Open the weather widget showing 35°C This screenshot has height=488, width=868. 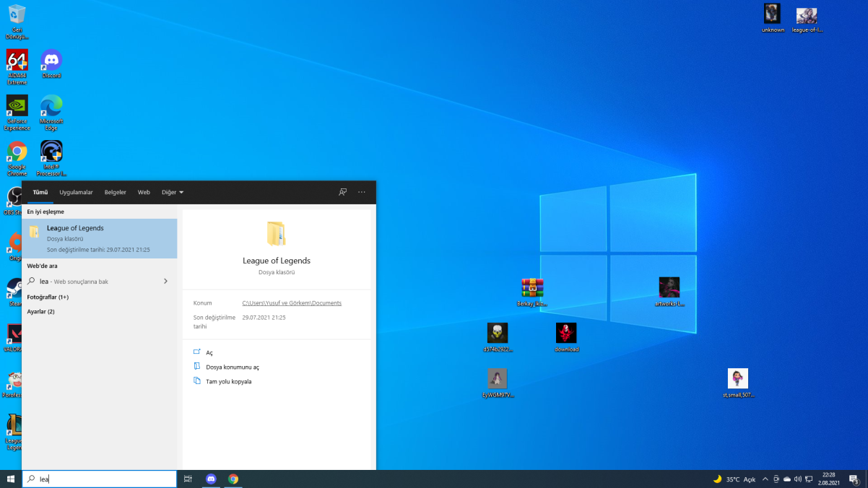[x=734, y=479]
